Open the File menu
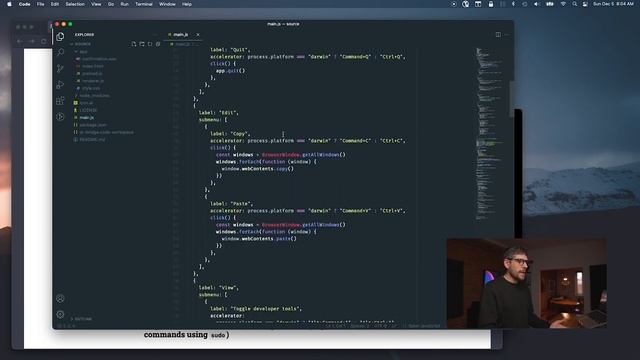Viewport: 640px width, 360px height. (40, 4)
